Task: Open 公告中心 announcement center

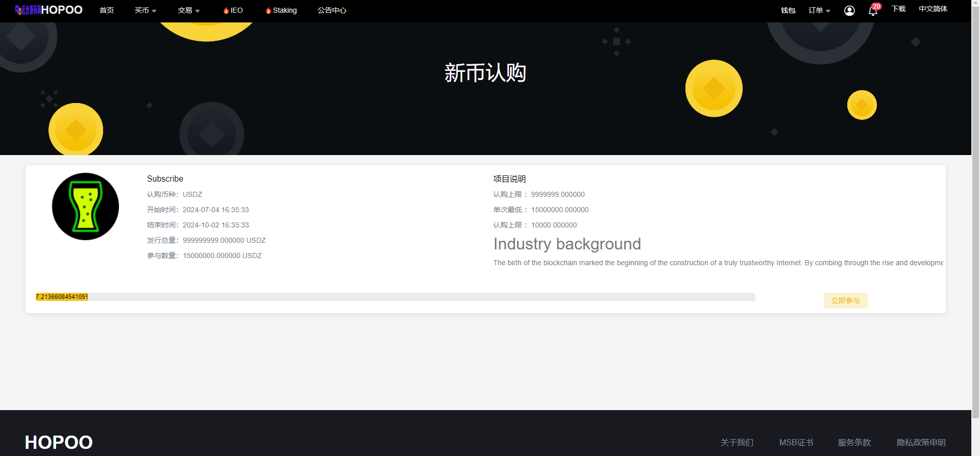Action: [332, 10]
